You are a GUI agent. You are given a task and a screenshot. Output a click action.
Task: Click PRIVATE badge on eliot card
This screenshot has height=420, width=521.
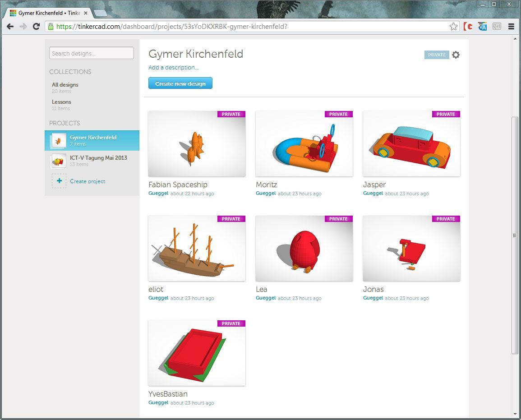click(x=231, y=219)
